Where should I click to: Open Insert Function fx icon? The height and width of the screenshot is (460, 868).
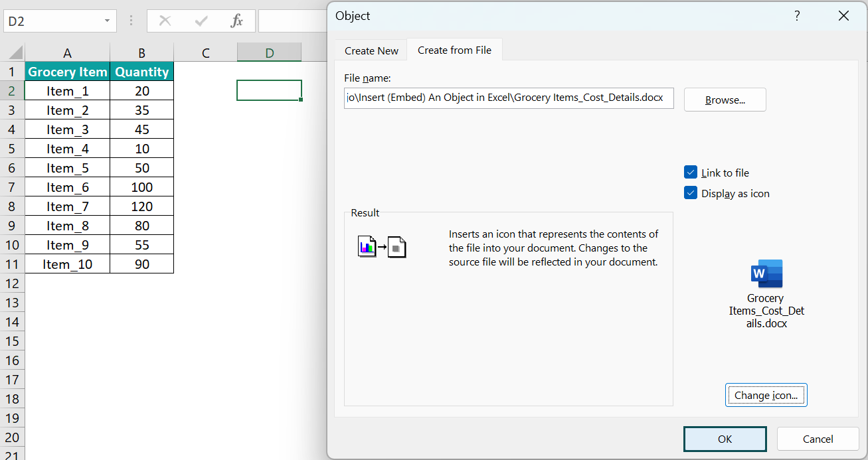tap(237, 21)
